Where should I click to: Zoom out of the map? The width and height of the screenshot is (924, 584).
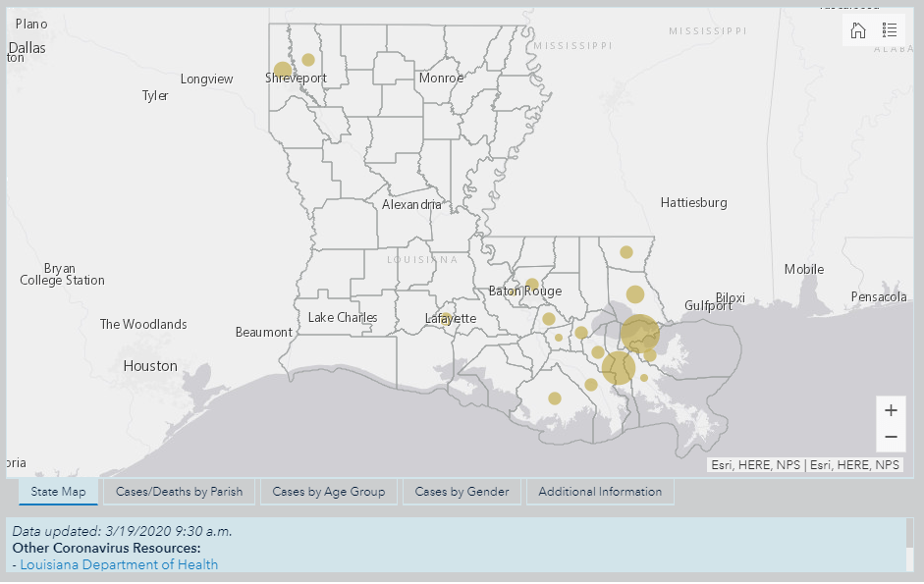click(x=891, y=437)
